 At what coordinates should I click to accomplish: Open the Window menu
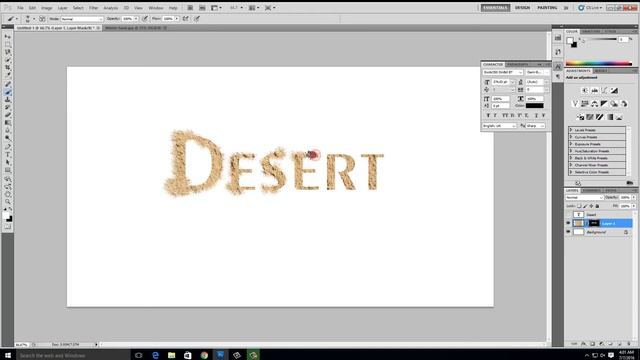[x=156, y=8]
